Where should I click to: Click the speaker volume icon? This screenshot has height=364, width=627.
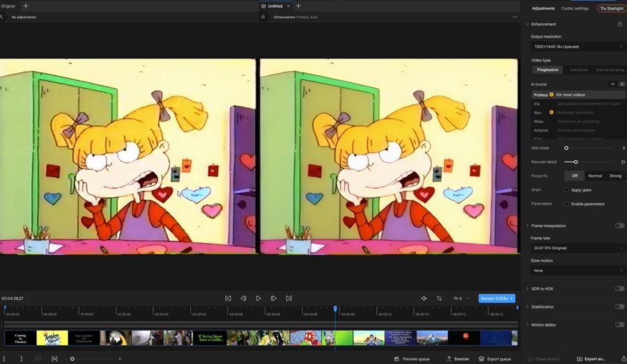tap(424, 299)
